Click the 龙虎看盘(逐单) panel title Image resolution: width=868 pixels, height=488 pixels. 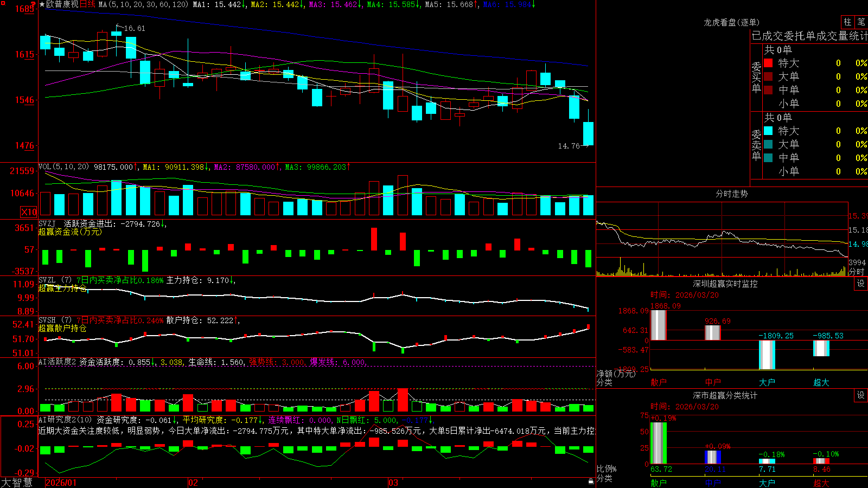click(732, 22)
